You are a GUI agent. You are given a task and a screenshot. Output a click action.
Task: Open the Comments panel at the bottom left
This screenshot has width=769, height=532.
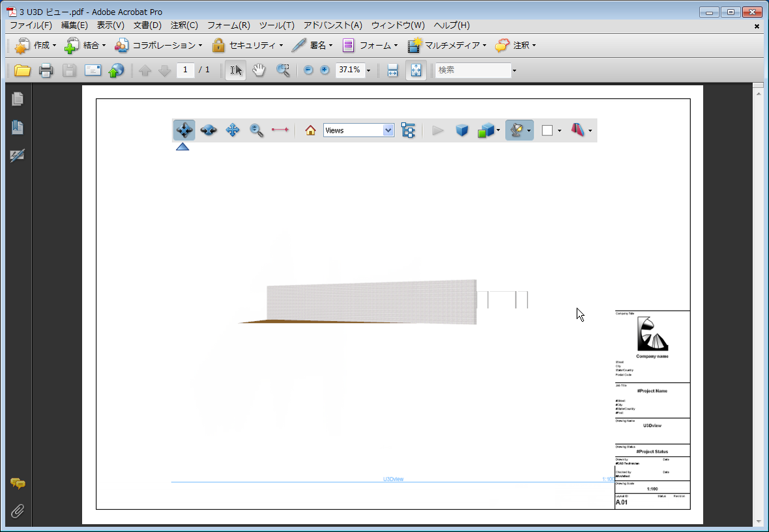coord(18,484)
